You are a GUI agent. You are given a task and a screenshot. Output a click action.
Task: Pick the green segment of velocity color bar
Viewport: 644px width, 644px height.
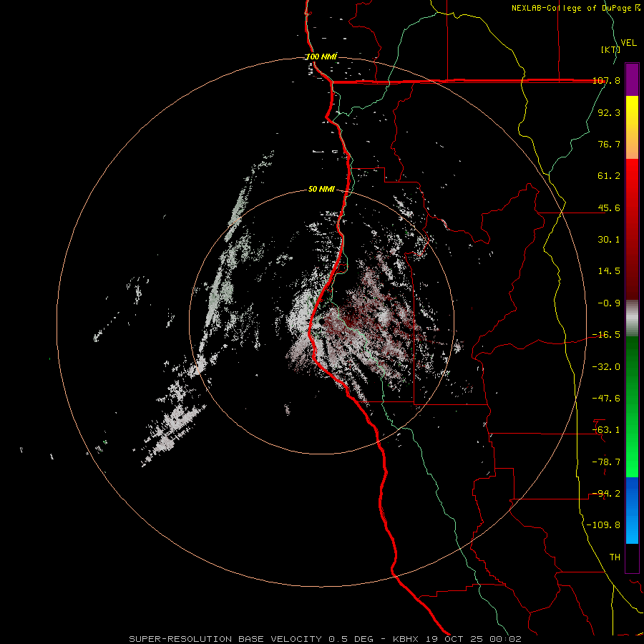pos(632,406)
